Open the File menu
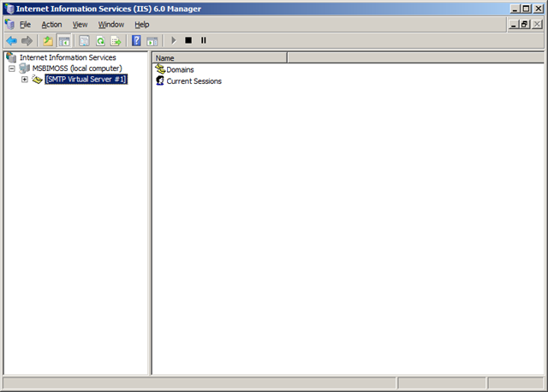Image resolution: width=548 pixels, height=392 pixels. pyautogui.click(x=25, y=25)
